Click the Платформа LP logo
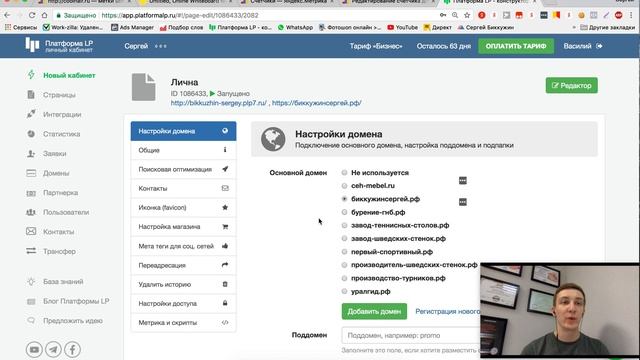The width and height of the screenshot is (640, 360). point(59,45)
